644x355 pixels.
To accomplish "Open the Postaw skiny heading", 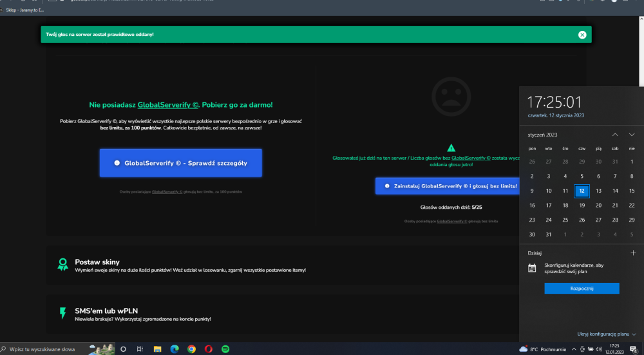I will pos(97,262).
